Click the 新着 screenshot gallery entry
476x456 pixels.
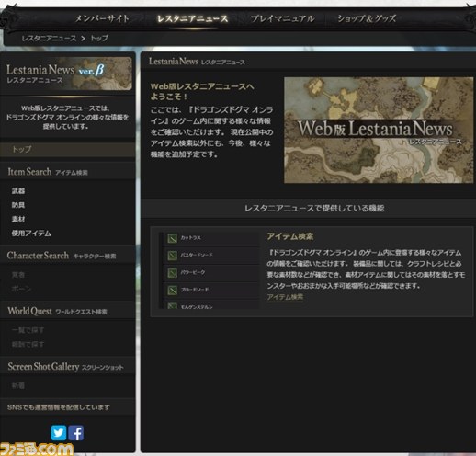point(18,385)
